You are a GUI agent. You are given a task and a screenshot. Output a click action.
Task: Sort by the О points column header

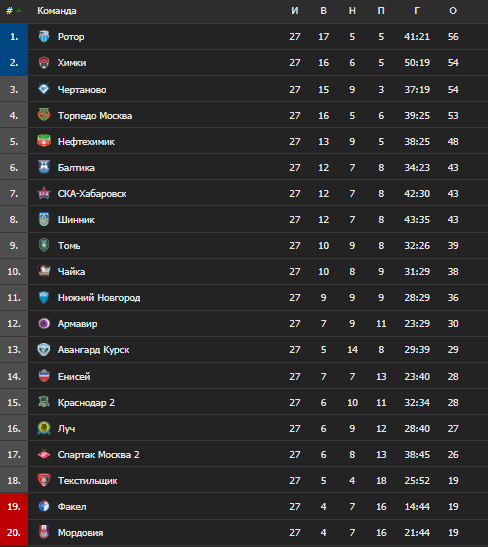453,11
